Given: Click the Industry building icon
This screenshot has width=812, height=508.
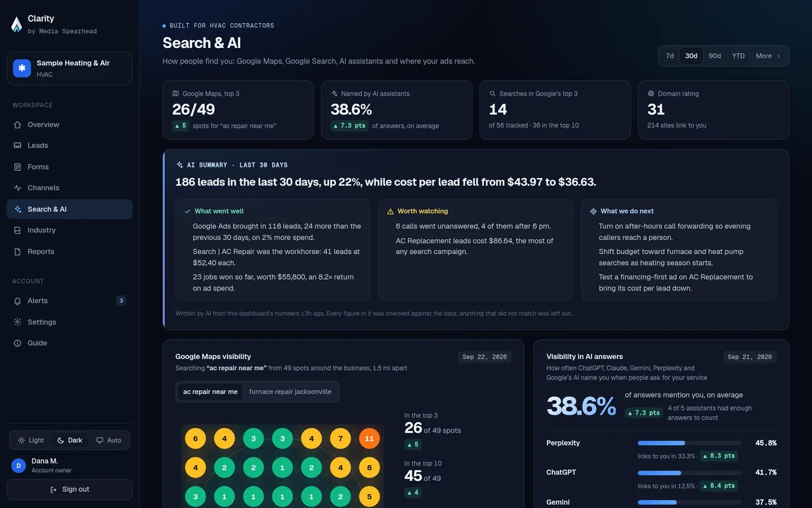Looking at the screenshot, I should pos(18,230).
